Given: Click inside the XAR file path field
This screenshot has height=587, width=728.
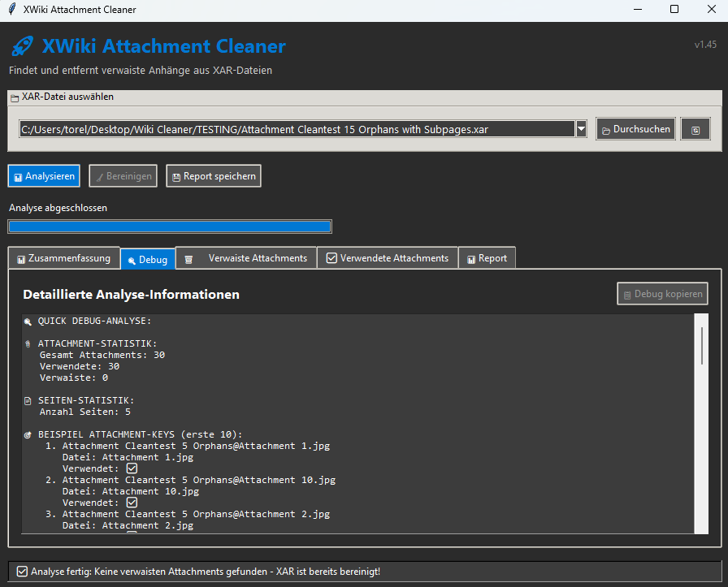Looking at the screenshot, I should coord(297,129).
